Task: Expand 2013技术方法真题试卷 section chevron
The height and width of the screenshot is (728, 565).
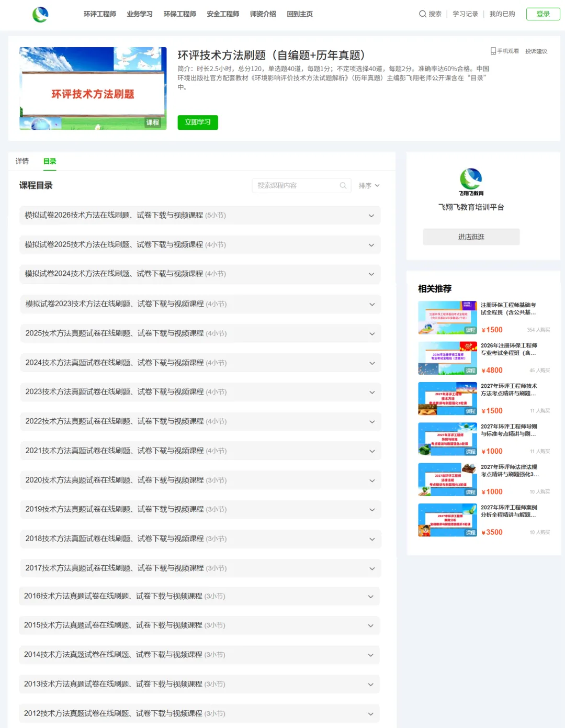Action: point(370,684)
